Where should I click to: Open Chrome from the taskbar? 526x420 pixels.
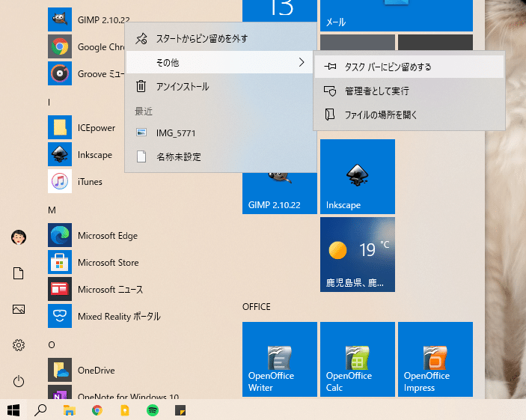coord(97,410)
